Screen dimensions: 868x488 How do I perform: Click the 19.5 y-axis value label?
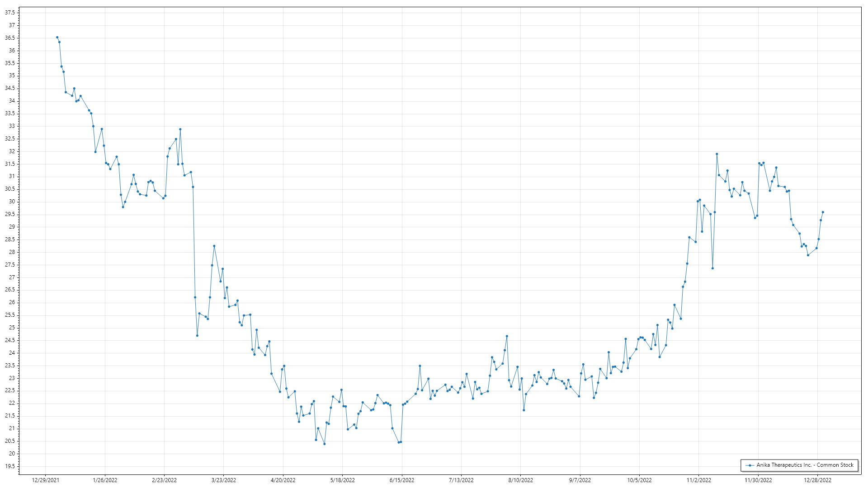10,466
